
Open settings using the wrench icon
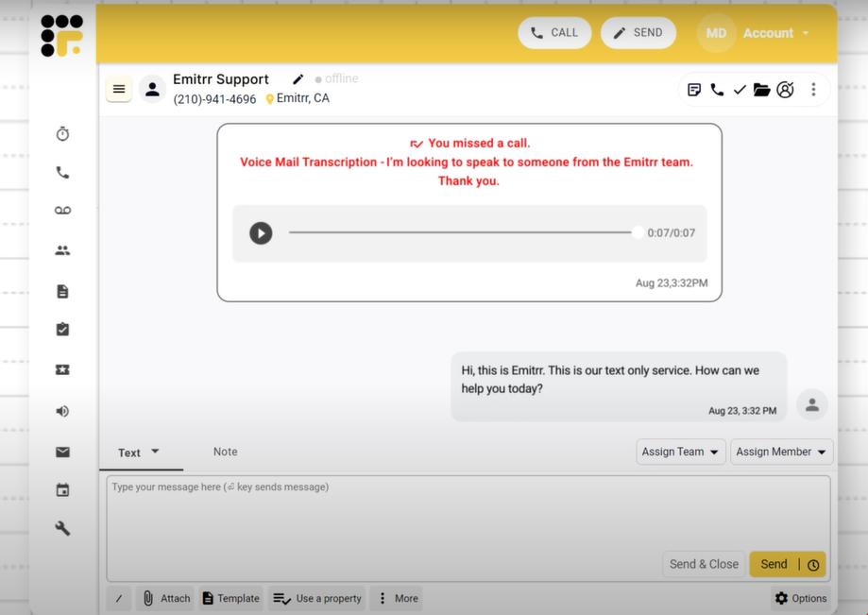pyautogui.click(x=61, y=527)
